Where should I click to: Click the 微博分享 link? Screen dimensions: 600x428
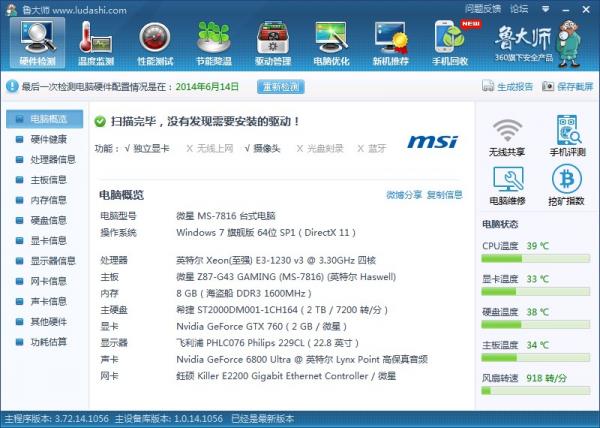404,195
